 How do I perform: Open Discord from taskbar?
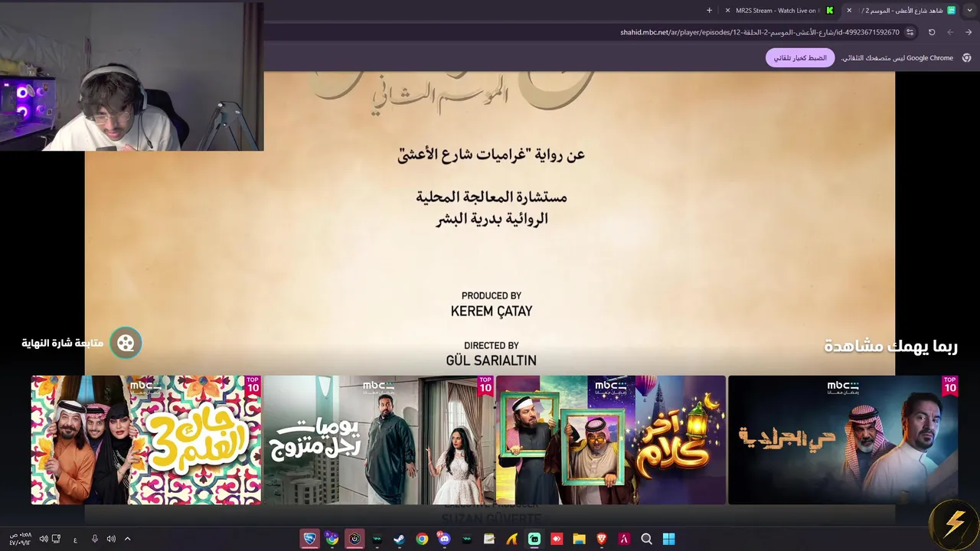pos(444,539)
